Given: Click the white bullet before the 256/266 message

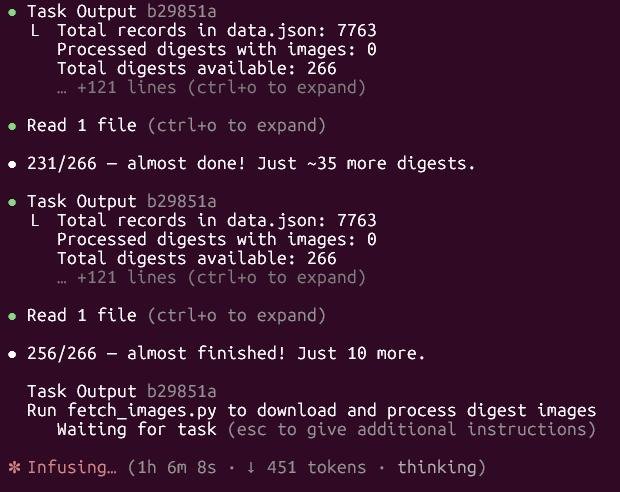Looking at the screenshot, I should pos(12,353).
